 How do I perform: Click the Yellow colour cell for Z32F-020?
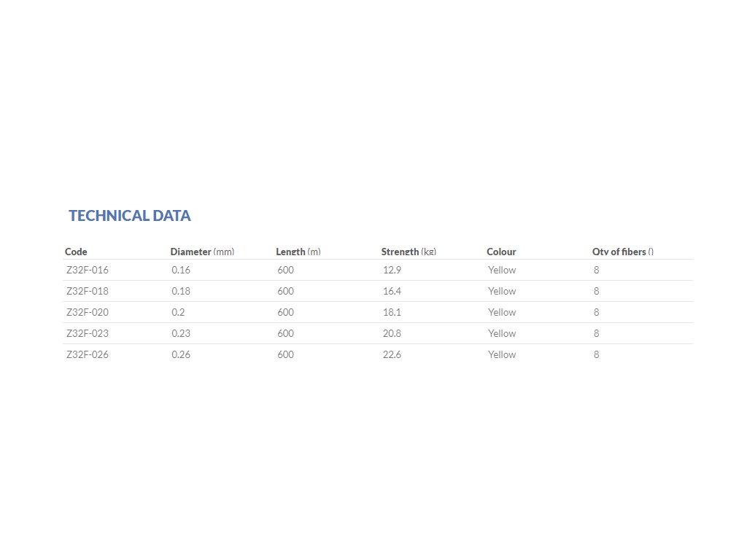502,312
